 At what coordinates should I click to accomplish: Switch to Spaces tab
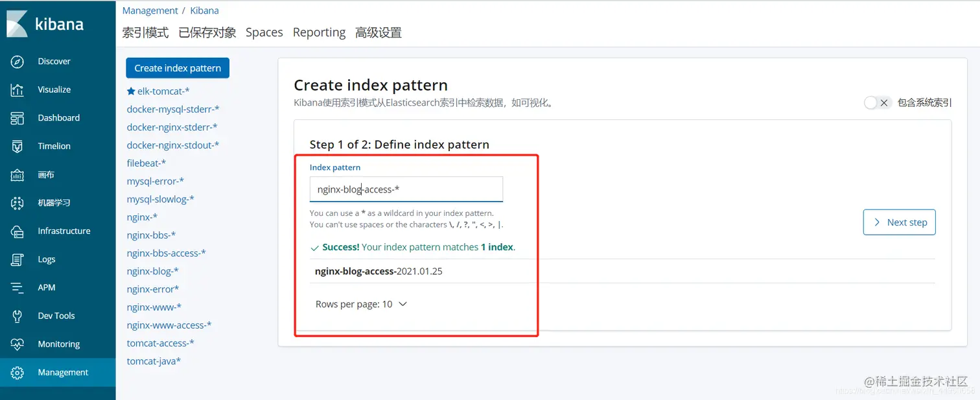[264, 32]
